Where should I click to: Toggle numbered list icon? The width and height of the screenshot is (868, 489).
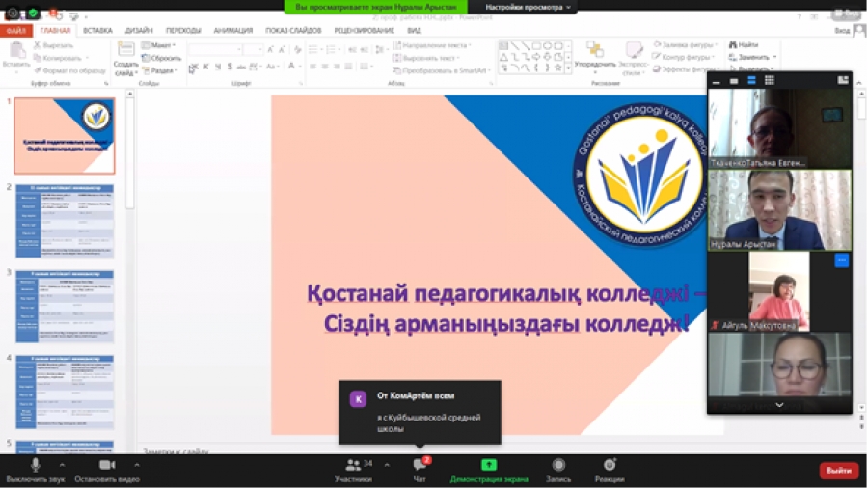click(x=331, y=50)
